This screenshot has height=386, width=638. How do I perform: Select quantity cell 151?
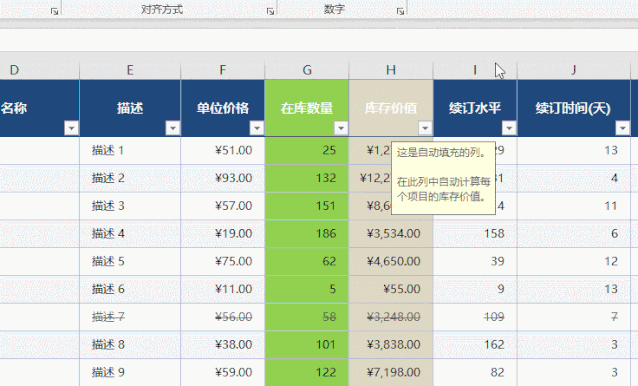coord(307,206)
